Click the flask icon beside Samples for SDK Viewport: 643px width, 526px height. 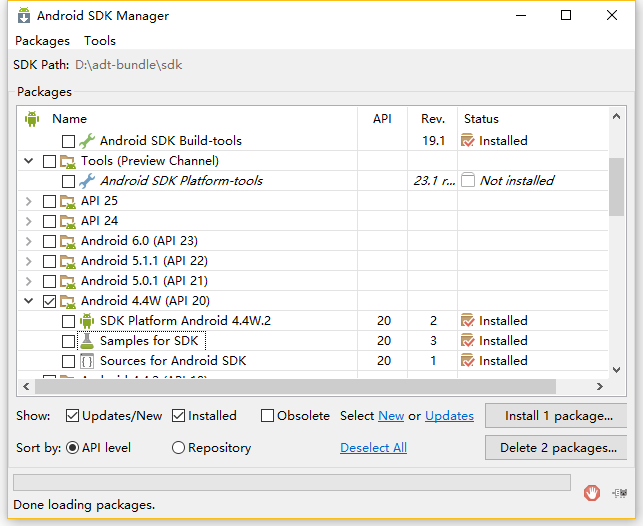87,341
